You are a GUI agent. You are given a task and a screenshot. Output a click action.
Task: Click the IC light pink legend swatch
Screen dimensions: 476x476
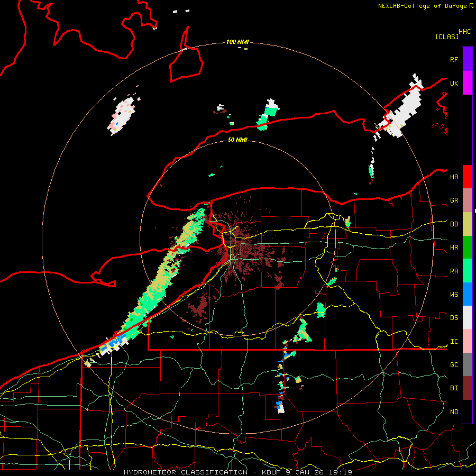(467, 341)
